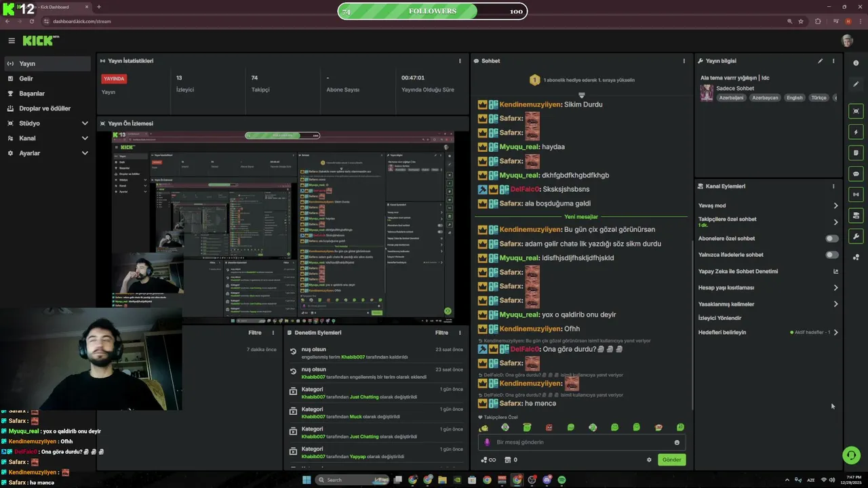Edit stream info with the Yayın bilgisi pencil
This screenshot has height=488, width=868.
click(820, 61)
